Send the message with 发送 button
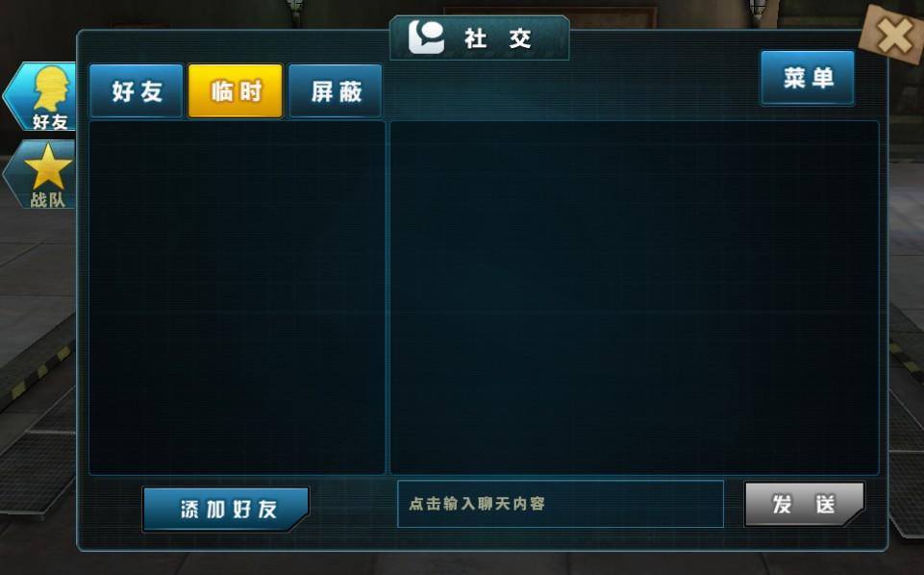Image resolution: width=924 pixels, height=575 pixels. point(805,504)
